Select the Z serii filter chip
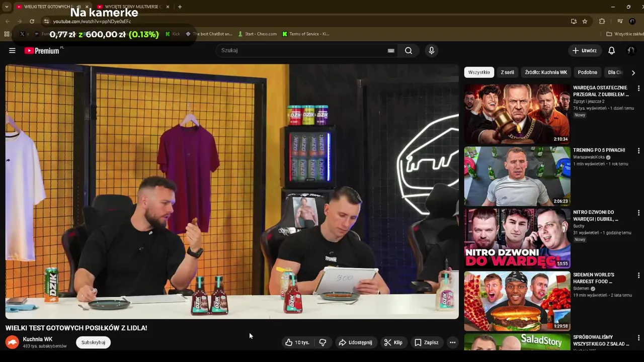Screen dimensions: 644x362 pyautogui.click(x=507, y=72)
